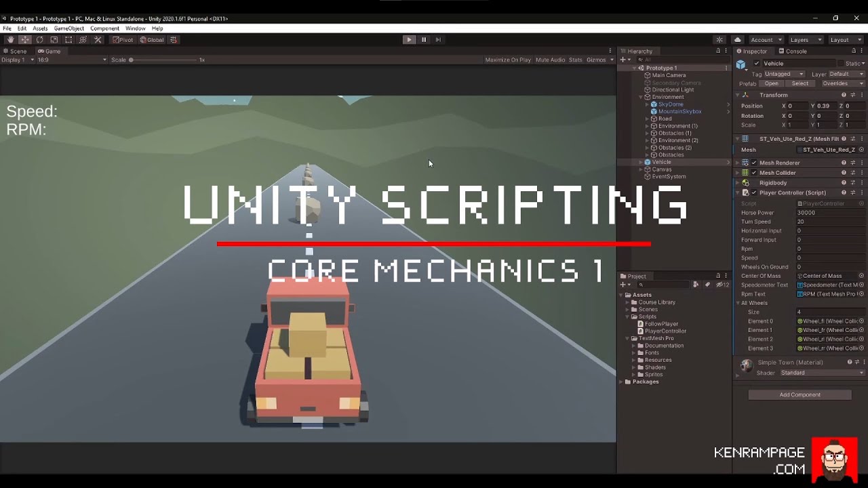
Task: Open the Window menu
Action: 135,28
